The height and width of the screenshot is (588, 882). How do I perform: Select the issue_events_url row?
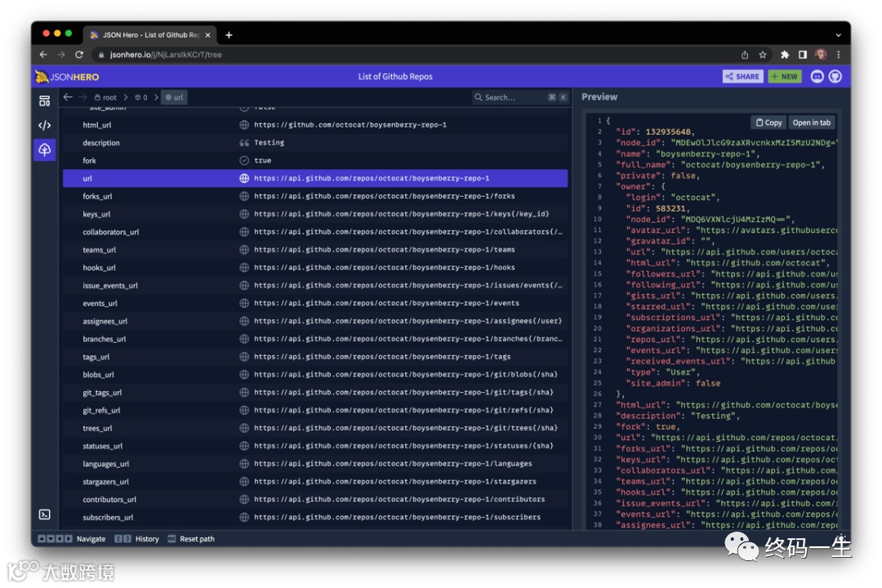[315, 285]
